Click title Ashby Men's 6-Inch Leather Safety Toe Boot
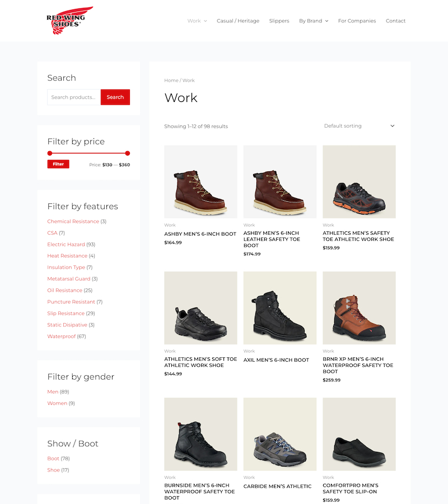The width and height of the screenshot is (448, 504). coord(272,239)
